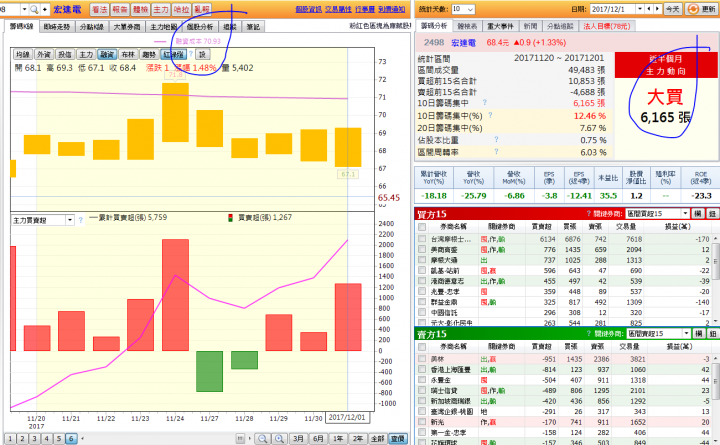This screenshot has height=445, width=720.
Task: Open the 統計天數 dropdown showing 10
Action: pyautogui.click(x=463, y=9)
